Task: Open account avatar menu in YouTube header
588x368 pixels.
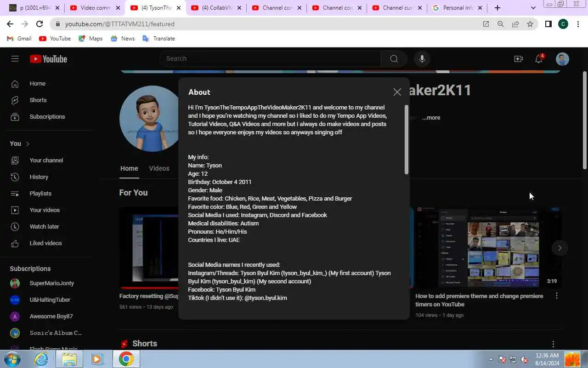Action: [x=562, y=59]
